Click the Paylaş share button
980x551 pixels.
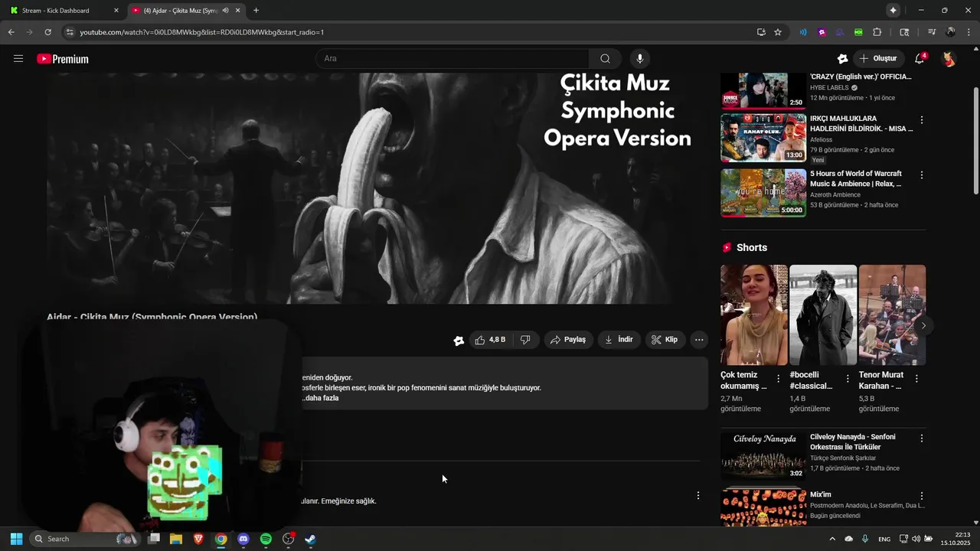click(x=568, y=340)
